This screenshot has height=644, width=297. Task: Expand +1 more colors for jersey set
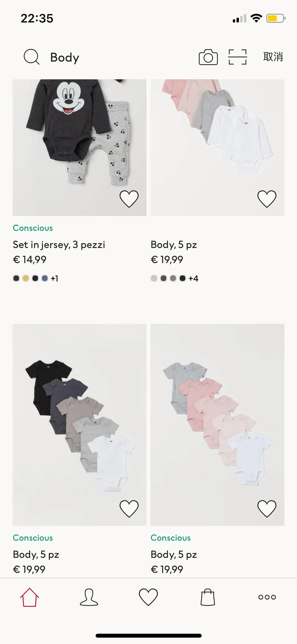pos(54,278)
